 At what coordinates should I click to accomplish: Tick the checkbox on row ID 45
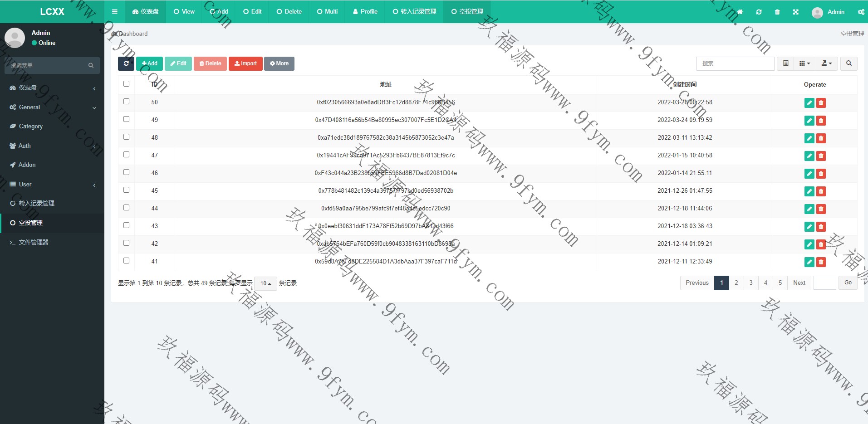coord(126,190)
